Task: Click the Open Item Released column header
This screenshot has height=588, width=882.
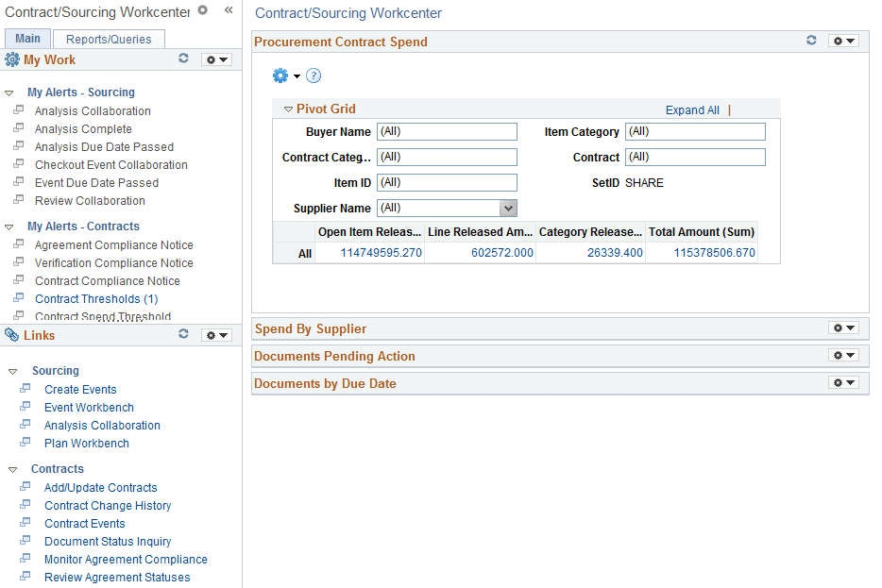Action: click(x=369, y=232)
